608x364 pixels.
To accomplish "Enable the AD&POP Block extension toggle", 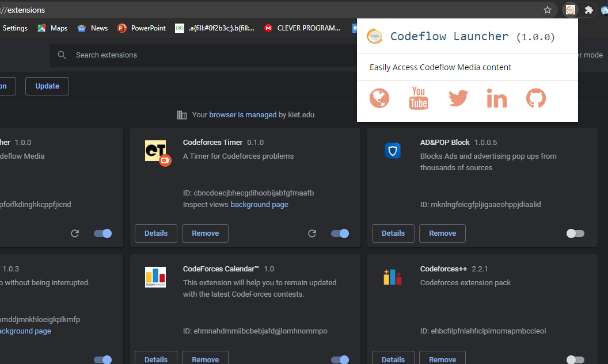I will [575, 233].
